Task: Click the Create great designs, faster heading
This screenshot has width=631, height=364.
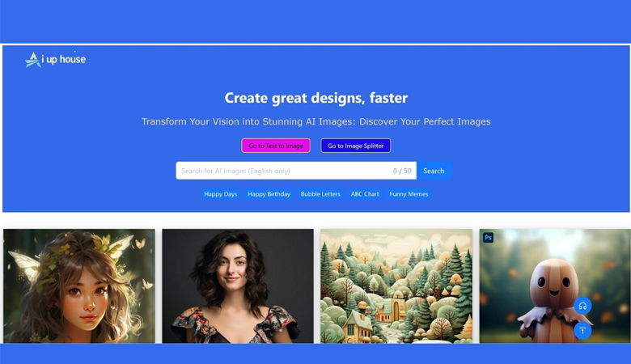Action: (x=315, y=98)
